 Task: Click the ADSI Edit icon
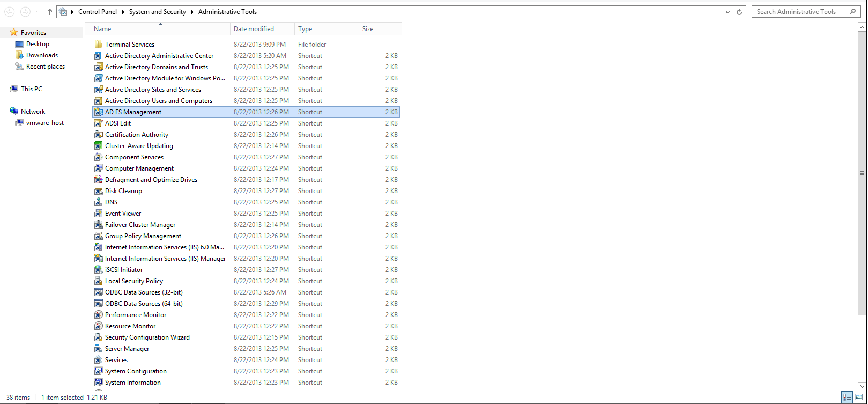click(99, 123)
